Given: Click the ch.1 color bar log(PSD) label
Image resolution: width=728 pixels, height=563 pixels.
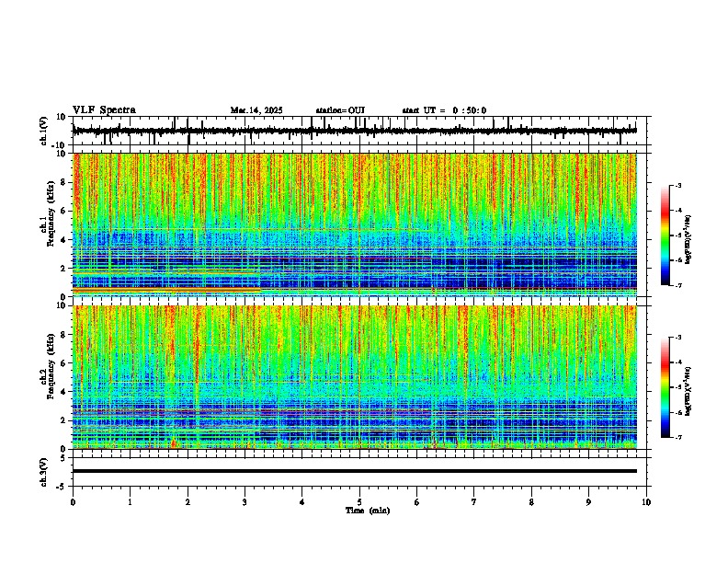Looking at the screenshot, I should click(688, 240).
